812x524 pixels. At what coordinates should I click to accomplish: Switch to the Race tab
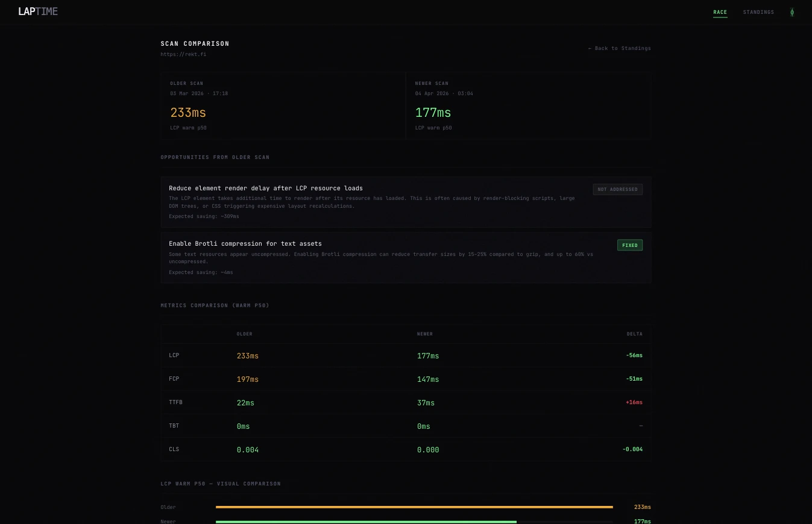point(720,12)
